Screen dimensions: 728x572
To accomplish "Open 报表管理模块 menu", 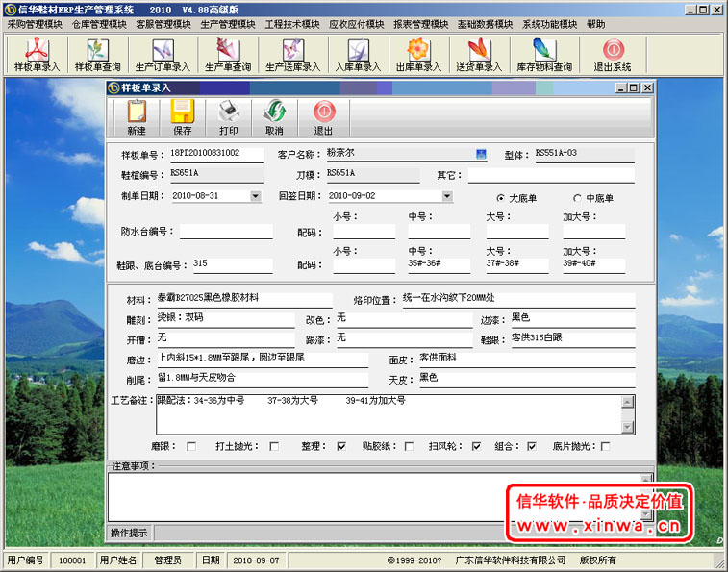I will (x=421, y=25).
